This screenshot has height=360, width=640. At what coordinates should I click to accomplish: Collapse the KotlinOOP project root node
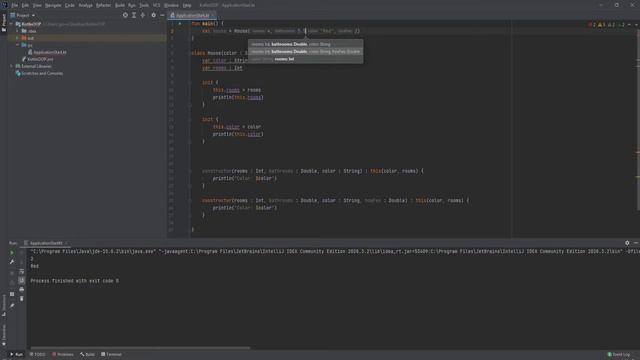point(11,24)
